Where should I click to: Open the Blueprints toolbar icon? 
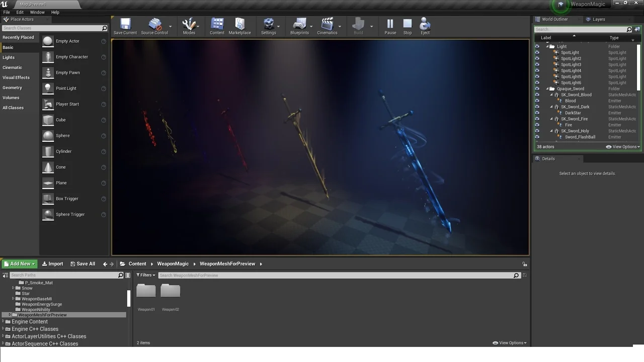[299, 25]
